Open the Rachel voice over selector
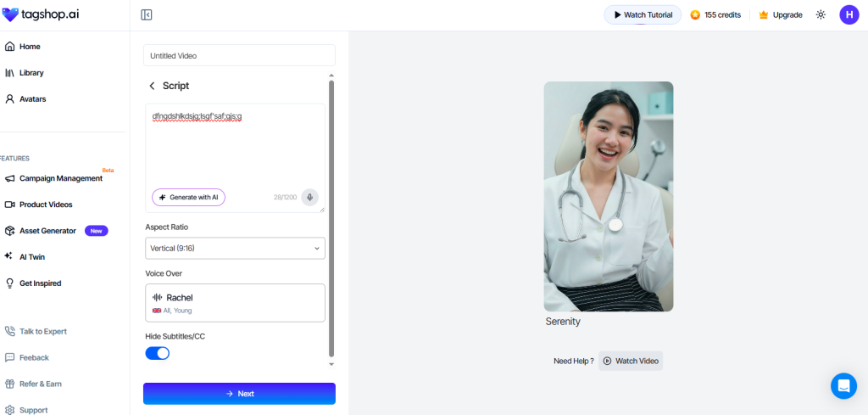Screen dimensions: 868x415 235,303
